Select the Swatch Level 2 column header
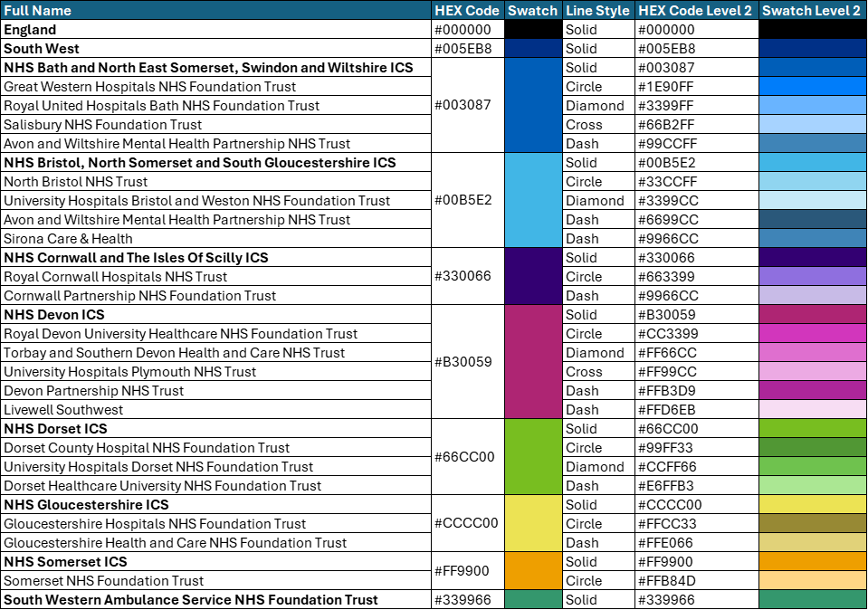 pos(812,11)
